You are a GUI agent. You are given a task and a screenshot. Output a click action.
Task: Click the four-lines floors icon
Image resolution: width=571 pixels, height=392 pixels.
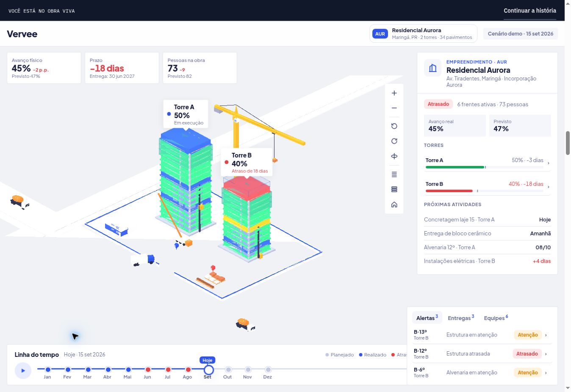click(x=394, y=174)
